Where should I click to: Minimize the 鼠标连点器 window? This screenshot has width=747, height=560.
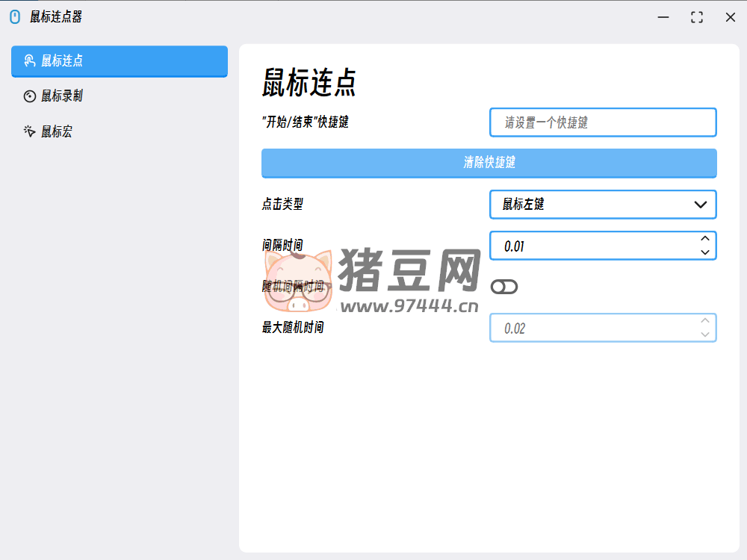(x=663, y=17)
